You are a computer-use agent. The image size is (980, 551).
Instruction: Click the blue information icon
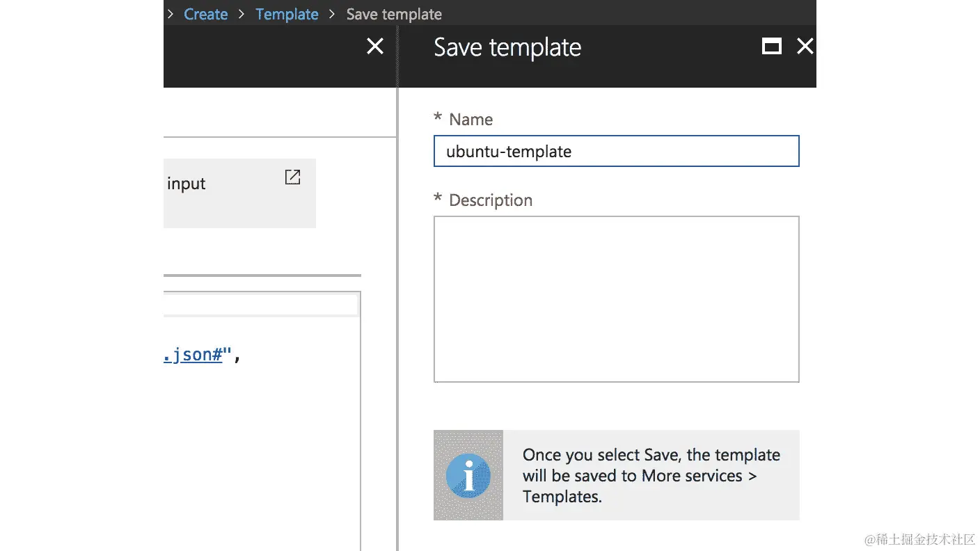pos(468,476)
